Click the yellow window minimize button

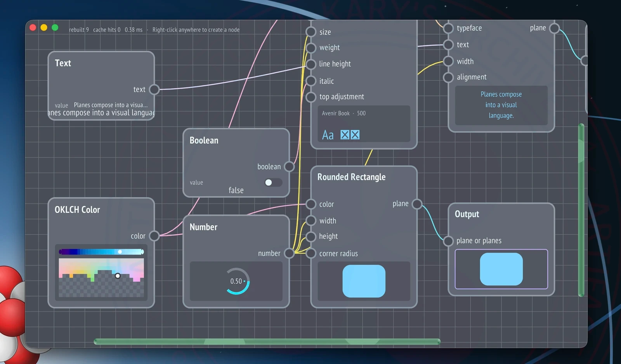[x=44, y=28]
